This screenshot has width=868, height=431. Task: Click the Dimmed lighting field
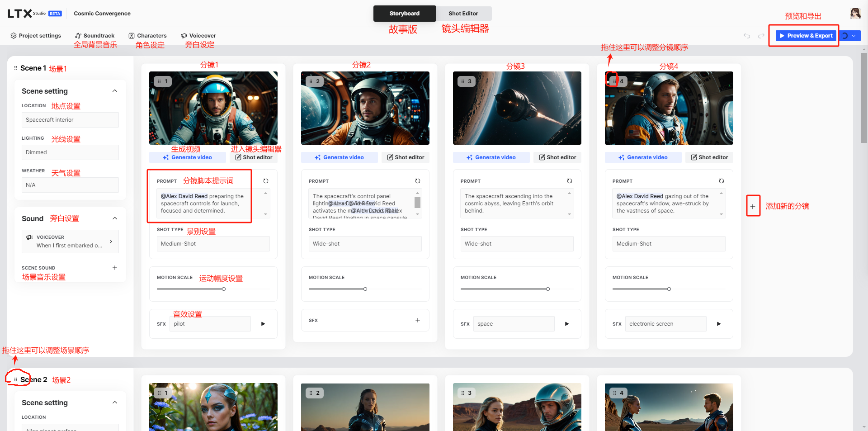point(70,152)
